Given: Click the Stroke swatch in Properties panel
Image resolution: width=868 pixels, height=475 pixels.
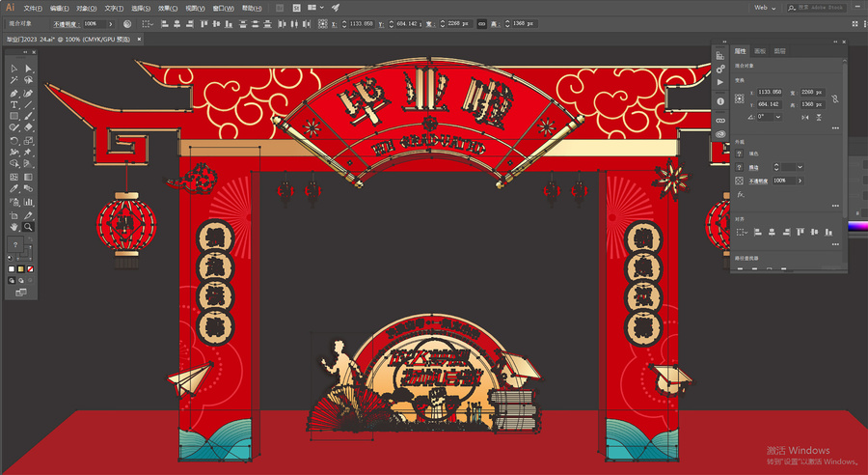Looking at the screenshot, I should click(x=739, y=167).
